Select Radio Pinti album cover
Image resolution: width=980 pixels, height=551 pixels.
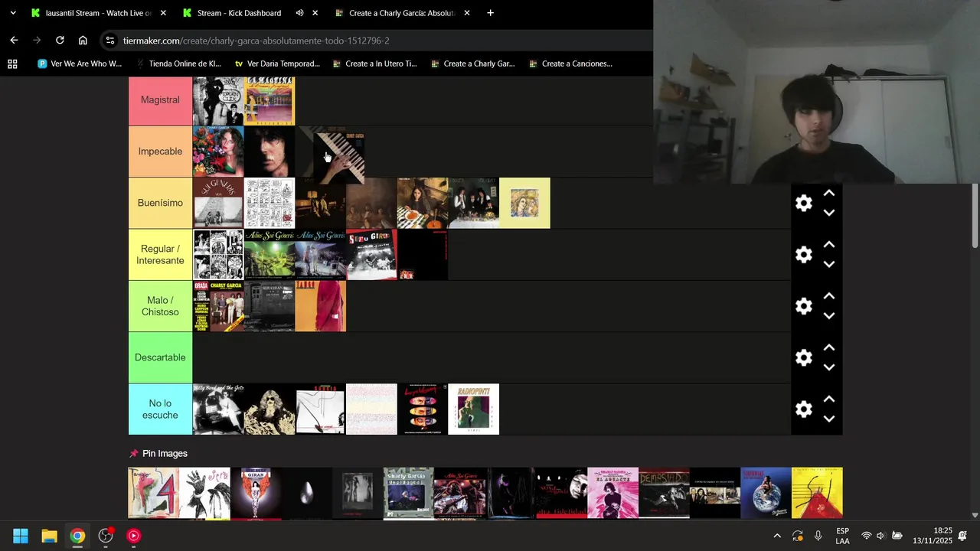tap(473, 409)
